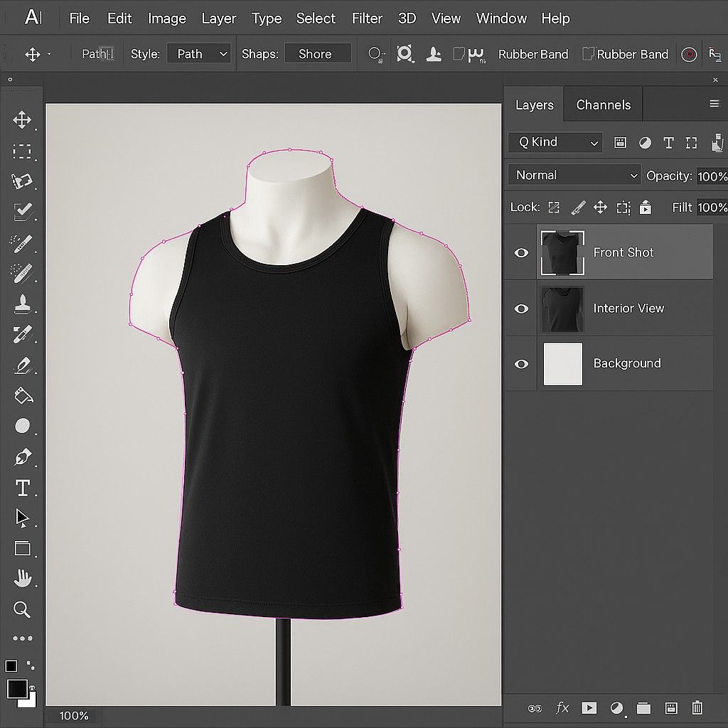Image resolution: width=728 pixels, height=728 pixels.
Task: Filter layers by type layer icon
Action: 668,142
